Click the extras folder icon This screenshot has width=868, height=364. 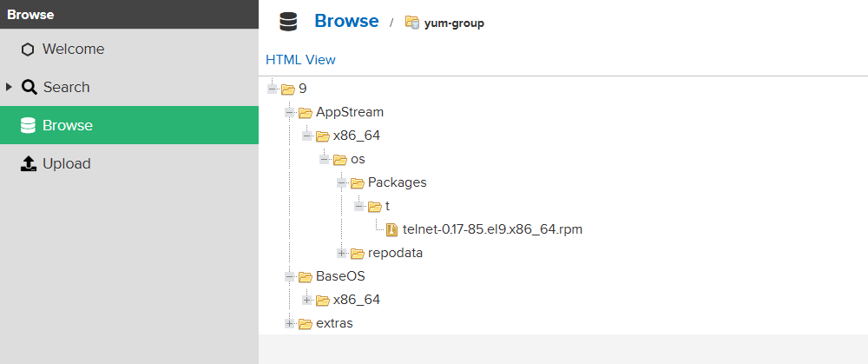tap(306, 323)
